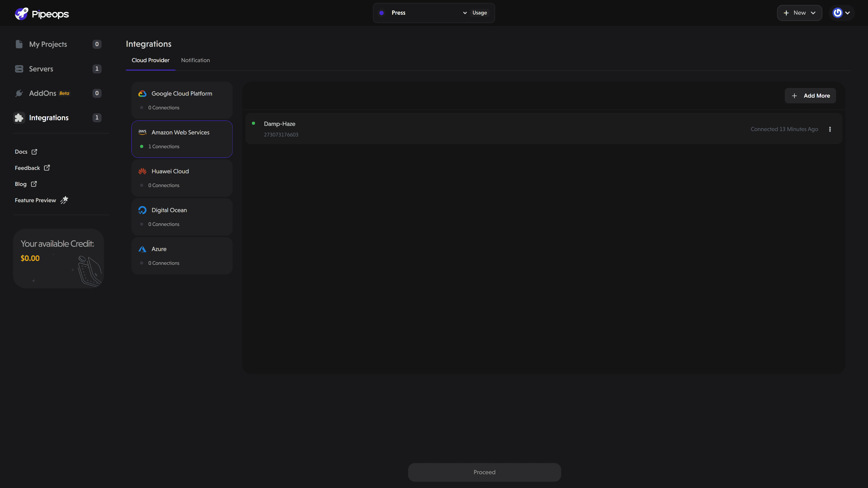This screenshot has width=868, height=488.
Task: Click account ID 273073176603
Action: click(x=281, y=135)
